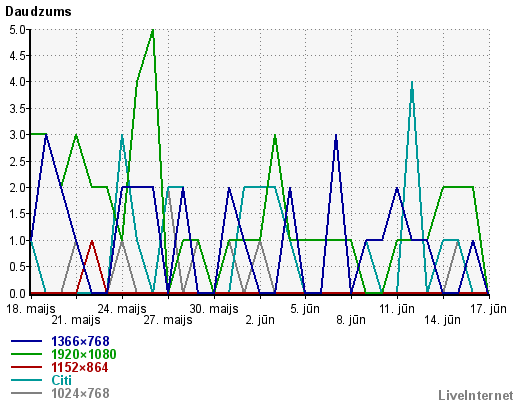Click the 1152×864 legend label
The height and width of the screenshot is (405, 520).
pos(80,367)
